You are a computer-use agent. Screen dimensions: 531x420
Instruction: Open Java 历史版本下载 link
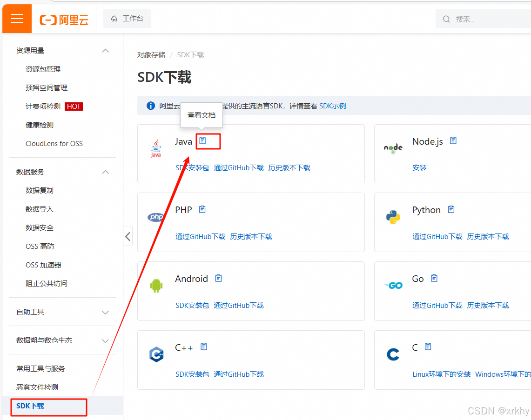[x=289, y=168]
